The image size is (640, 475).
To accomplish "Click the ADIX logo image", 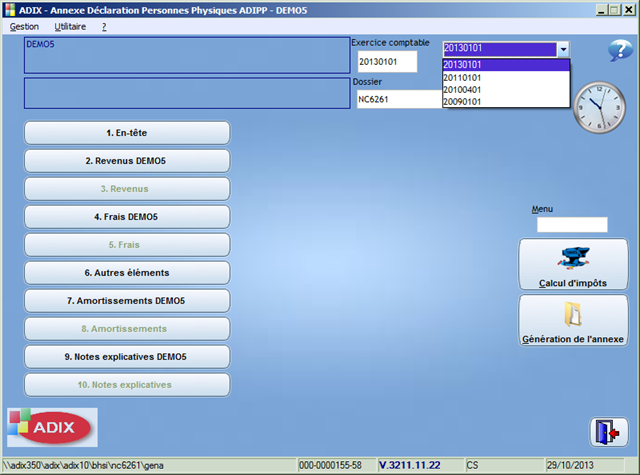I will (52, 427).
